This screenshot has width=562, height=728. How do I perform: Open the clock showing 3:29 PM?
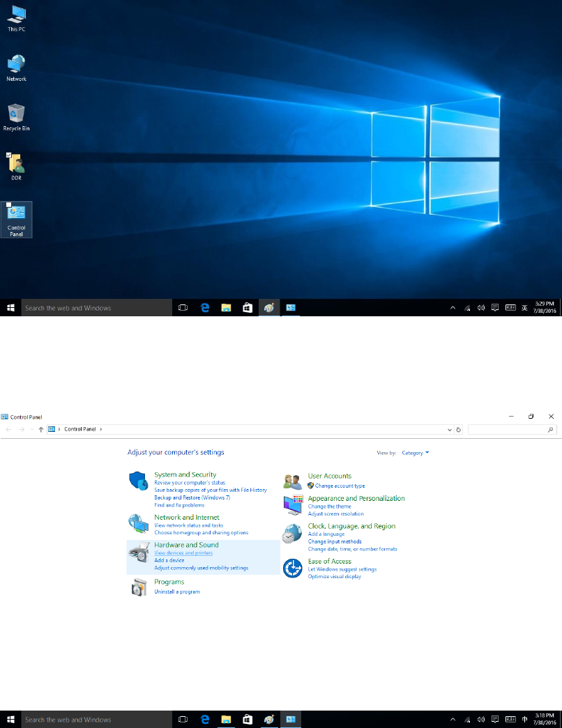coord(545,307)
